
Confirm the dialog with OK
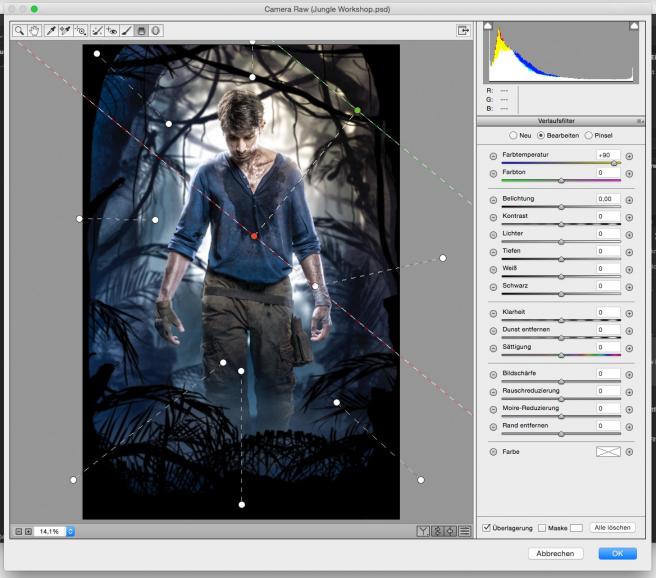tap(618, 553)
